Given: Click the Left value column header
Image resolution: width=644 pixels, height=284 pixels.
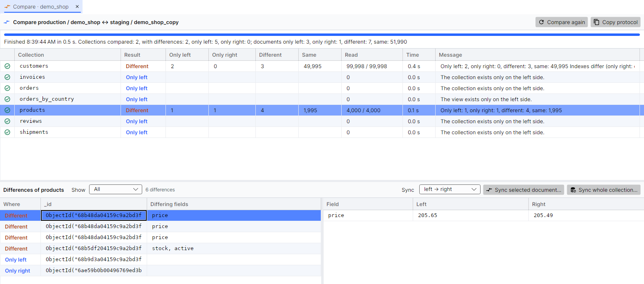Looking at the screenshot, I should click(471, 204).
